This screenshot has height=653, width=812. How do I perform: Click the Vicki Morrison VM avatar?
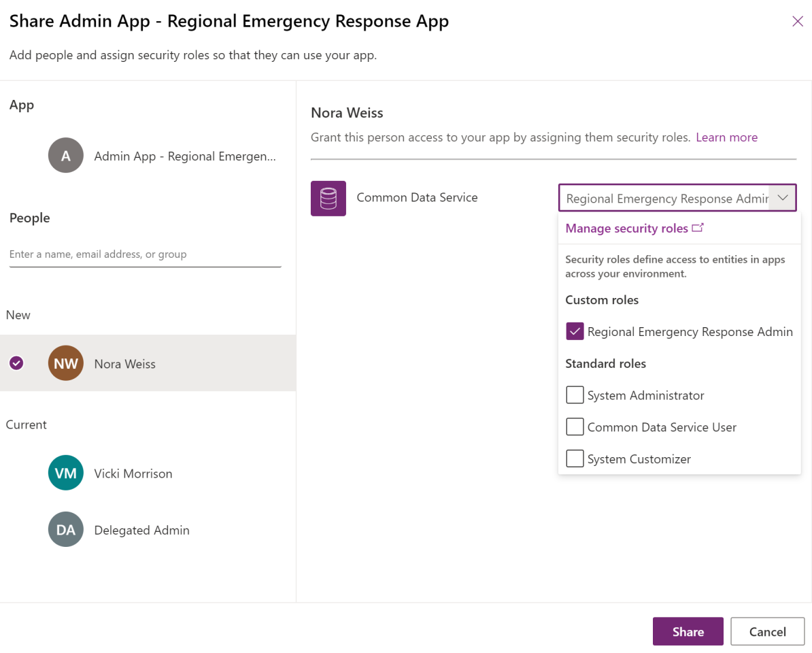pyautogui.click(x=66, y=473)
